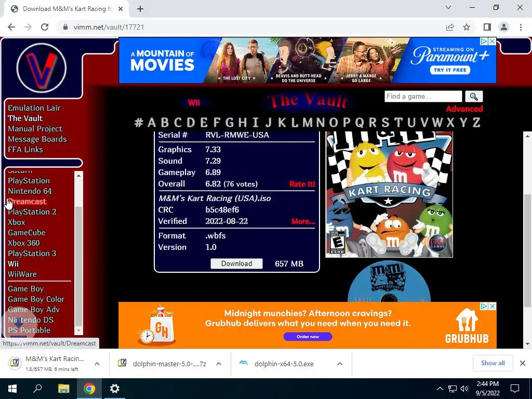The image size is (532, 399).
Task: Click the page scrollbar down arrow
Action: point(527,344)
